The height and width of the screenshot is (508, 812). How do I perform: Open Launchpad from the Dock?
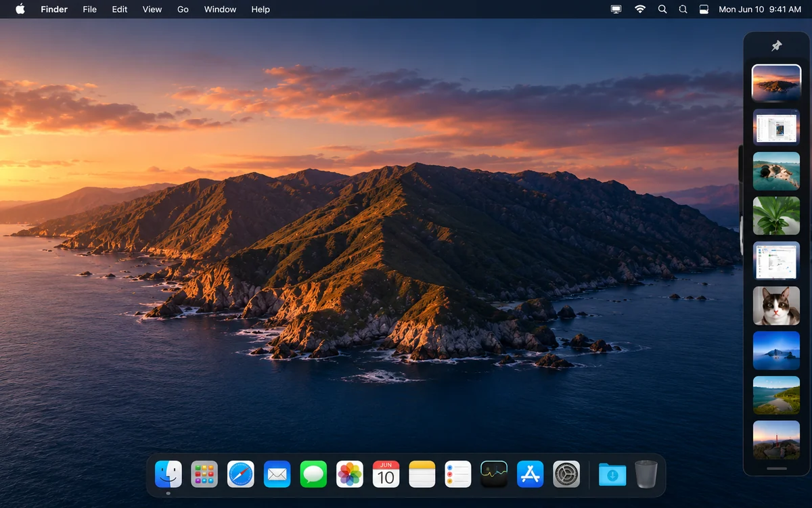click(x=204, y=474)
